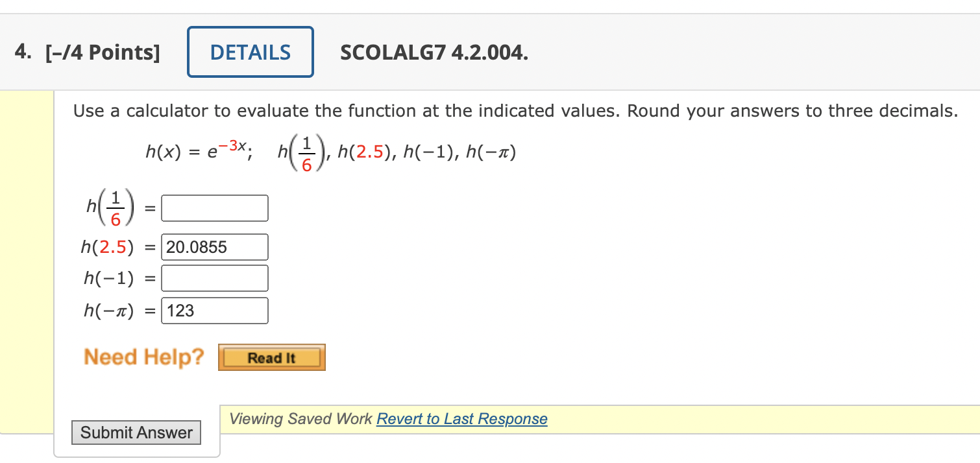Click the Read It help button
Screen dimensions: 980x463
point(271,357)
